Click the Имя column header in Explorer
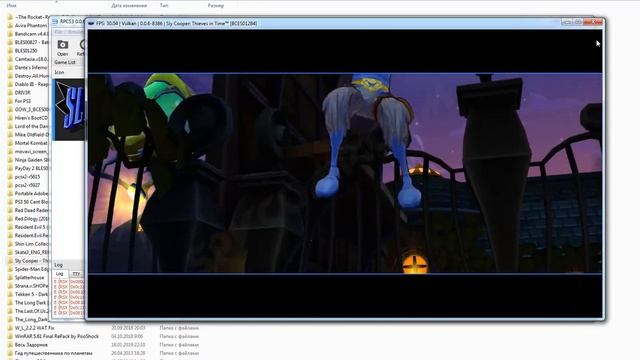This screenshot has width=640, height=360. point(11,6)
